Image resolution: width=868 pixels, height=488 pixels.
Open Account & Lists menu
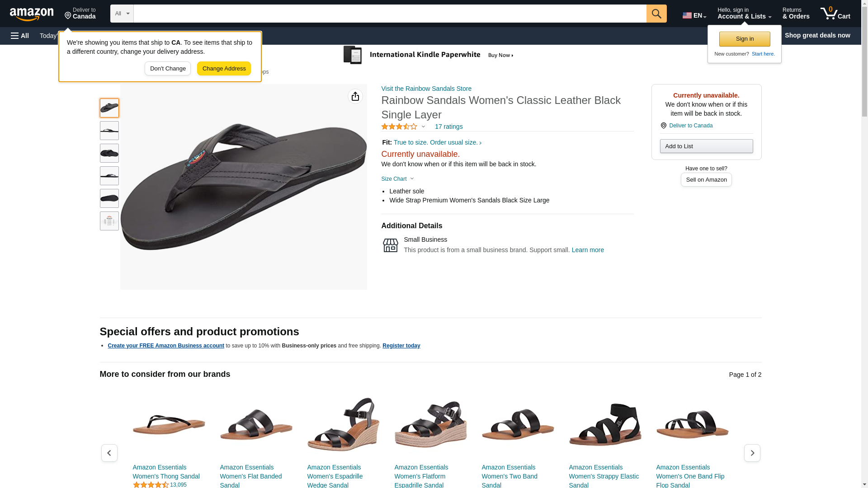pyautogui.click(x=744, y=14)
